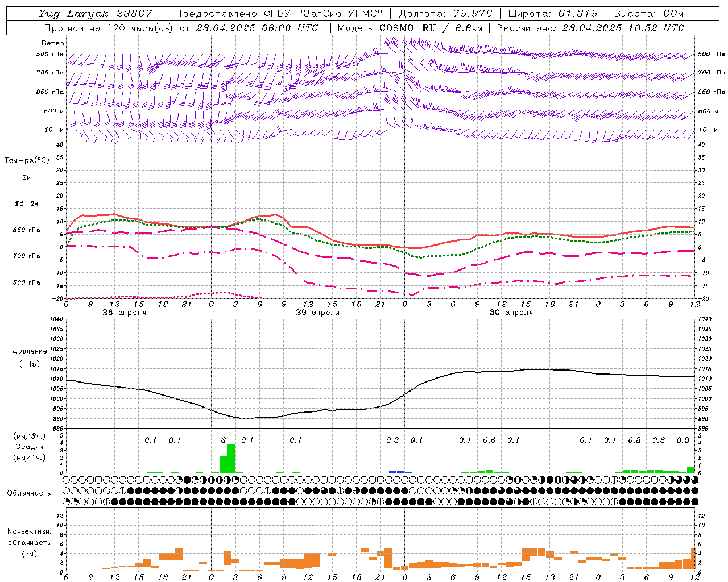Click the (гПа) unit label under Давление

[x=30, y=364]
